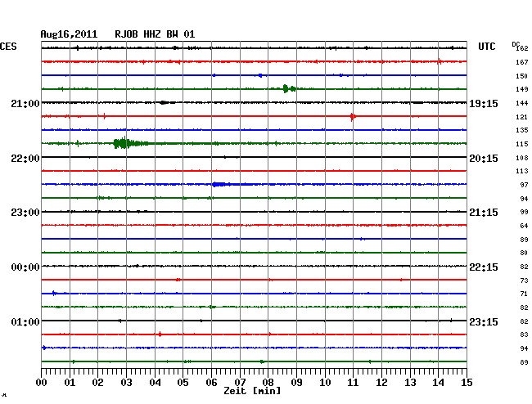Click the 00:00 local time label
This screenshot has width=532, height=404.
(x=25, y=267)
